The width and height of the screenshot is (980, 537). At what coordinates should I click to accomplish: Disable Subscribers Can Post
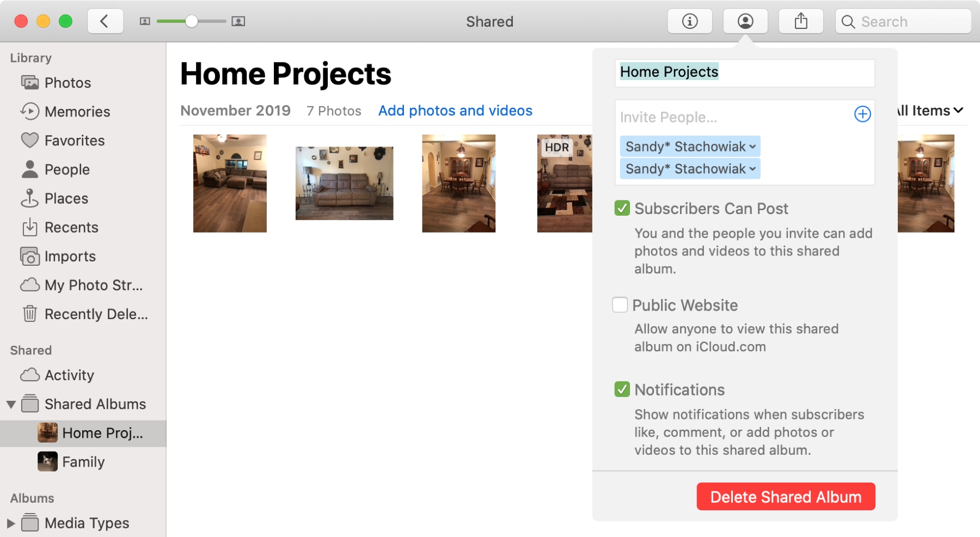point(621,208)
